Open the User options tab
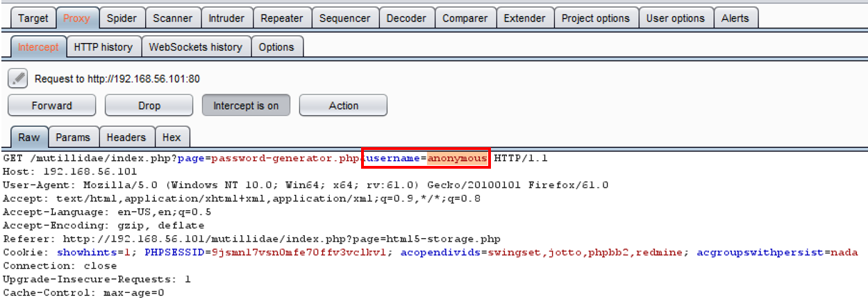Image resolution: width=868 pixels, height=302 pixels. coord(676,18)
